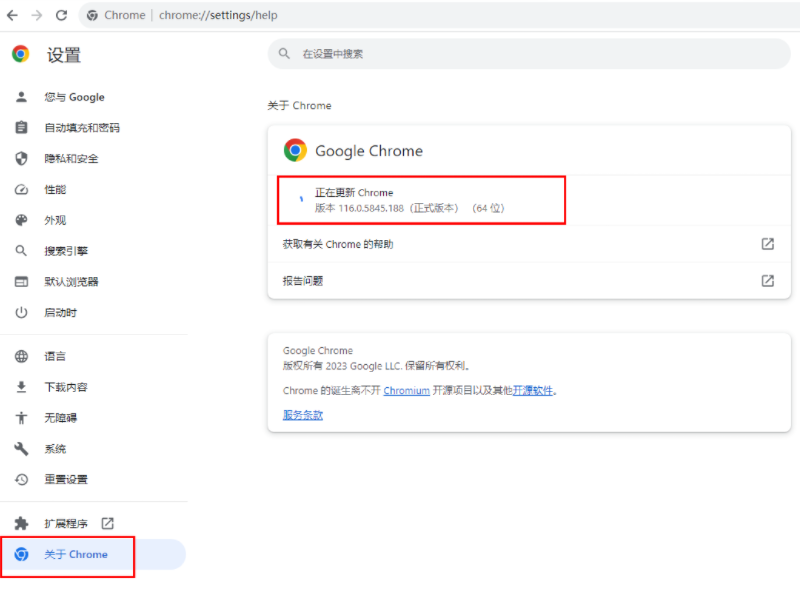The image size is (800, 603).
Task: Click external-link icon on 获取有关 Chrome 的帮助 row
Action: click(767, 244)
